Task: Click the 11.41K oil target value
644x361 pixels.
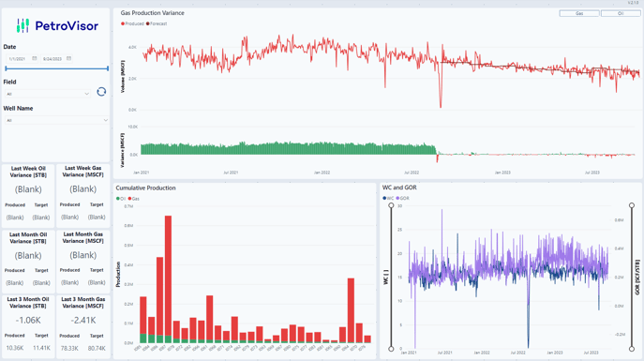Action: 41,348
